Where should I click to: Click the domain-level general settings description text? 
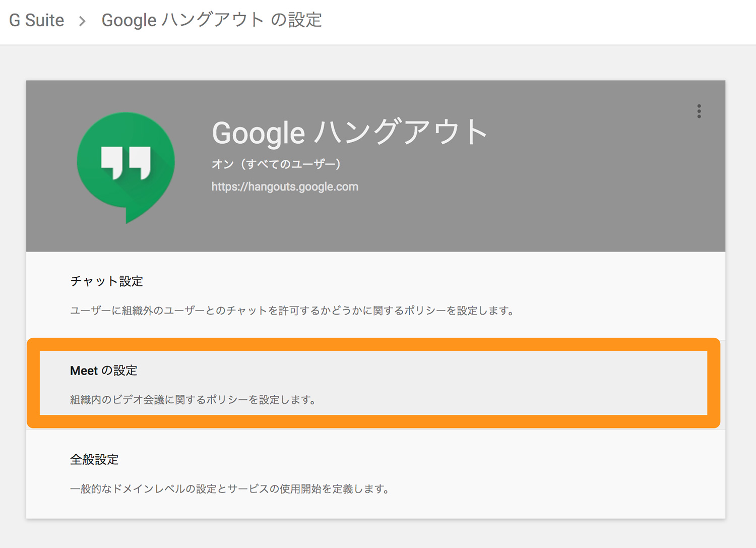tap(230, 489)
